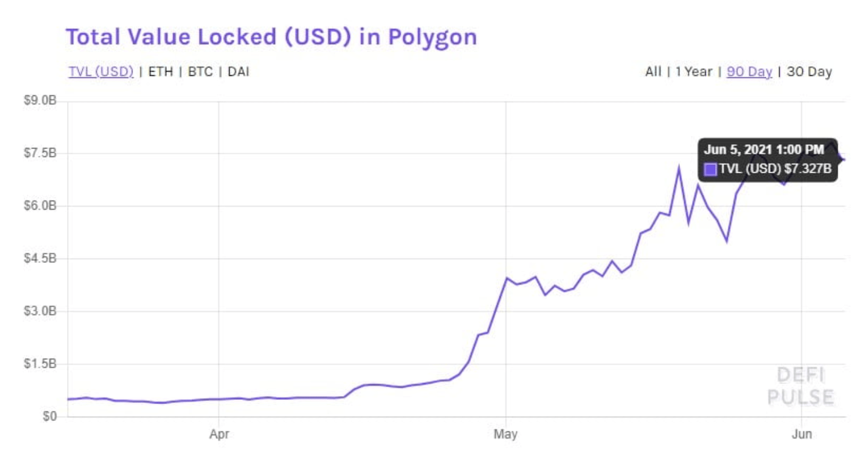Screen dimensions: 868x453
Task: Select the TVL (USD) currency link
Action: click(101, 72)
